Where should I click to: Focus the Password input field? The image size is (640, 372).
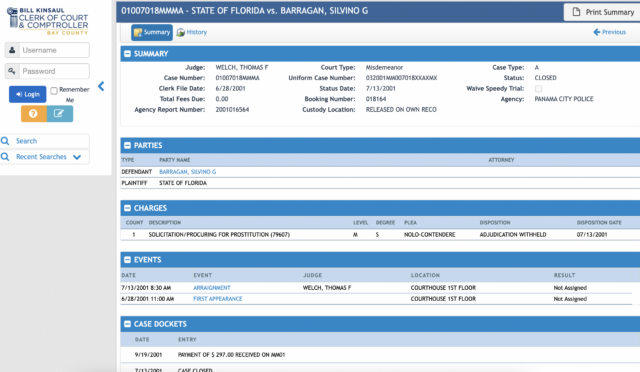pos(54,71)
